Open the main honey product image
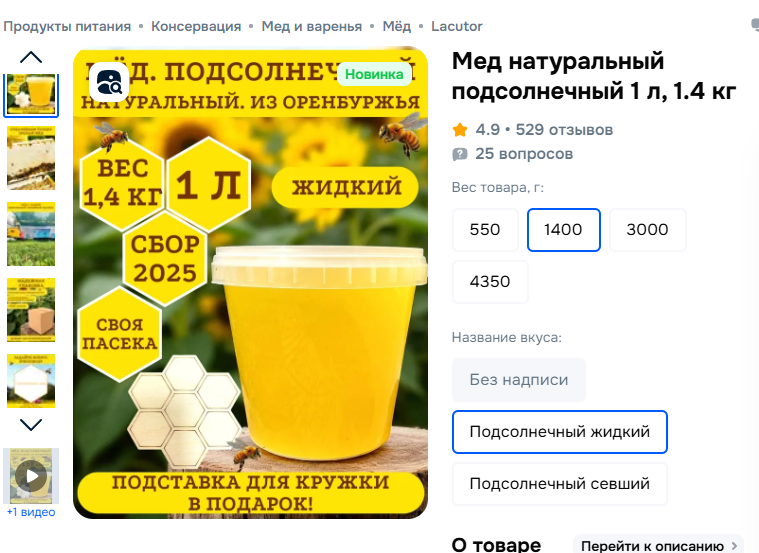 click(x=250, y=283)
